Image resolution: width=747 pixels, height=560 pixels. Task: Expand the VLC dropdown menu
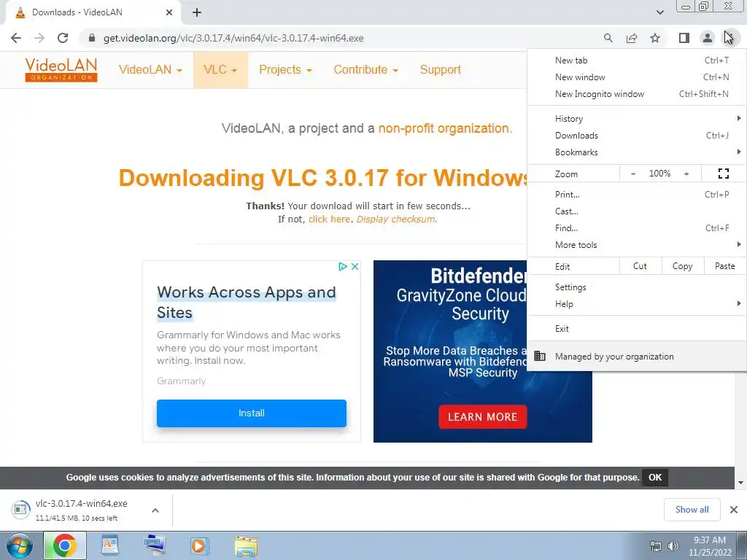pyautogui.click(x=220, y=69)
